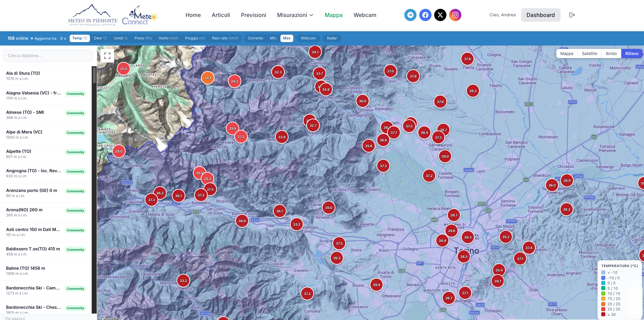
Task: Toggle the Radar overlay button
Action: (332, 38)
